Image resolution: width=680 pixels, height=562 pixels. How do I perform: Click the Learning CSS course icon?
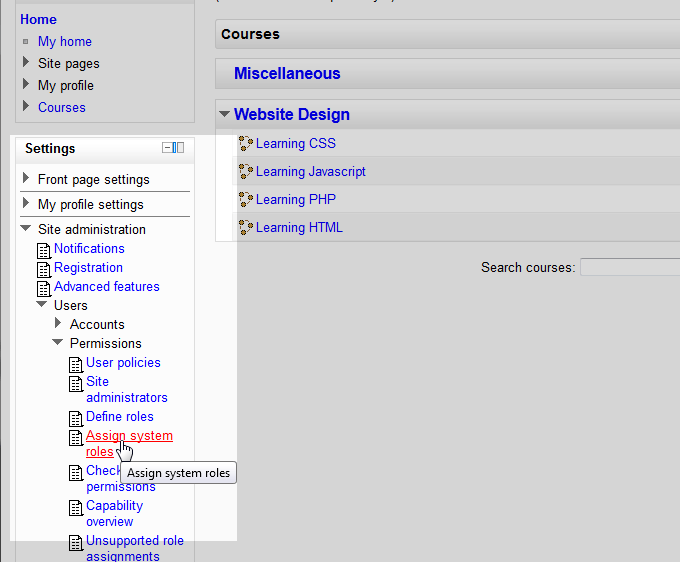[x=246, y=144]
